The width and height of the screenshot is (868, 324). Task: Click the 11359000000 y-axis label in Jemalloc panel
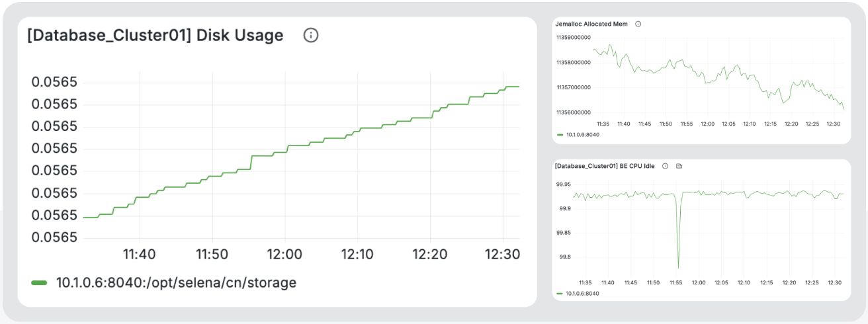click(x=573, y=38)
